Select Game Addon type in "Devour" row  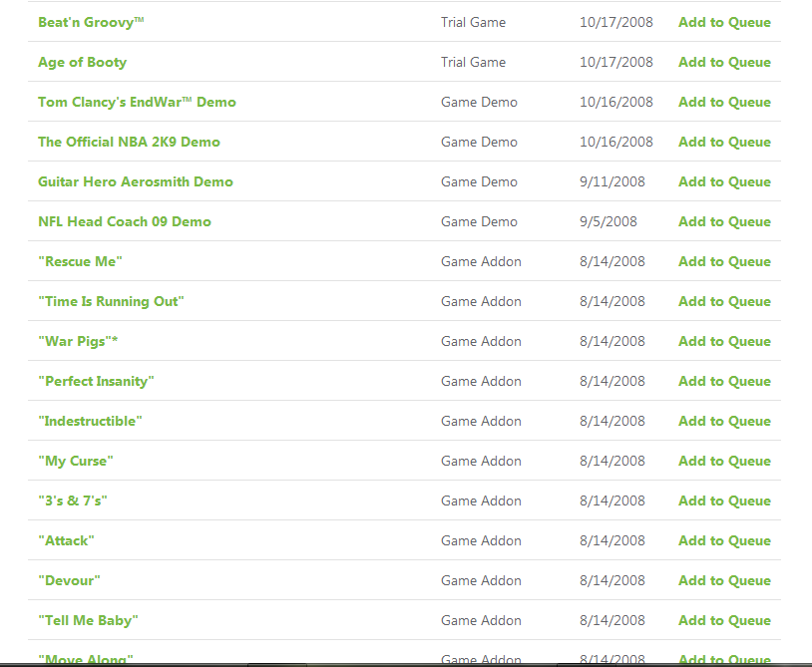point(481,580)
